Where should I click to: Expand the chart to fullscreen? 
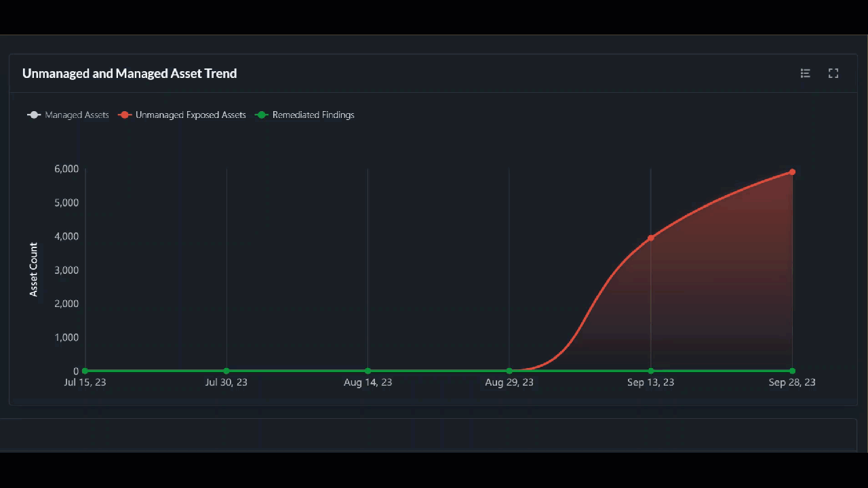tap(833, 73)
